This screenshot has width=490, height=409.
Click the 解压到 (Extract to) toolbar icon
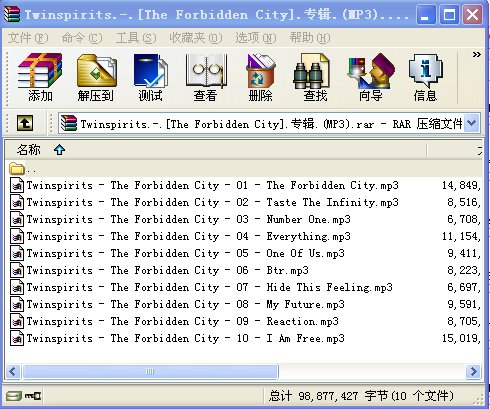tap(96, 77)
